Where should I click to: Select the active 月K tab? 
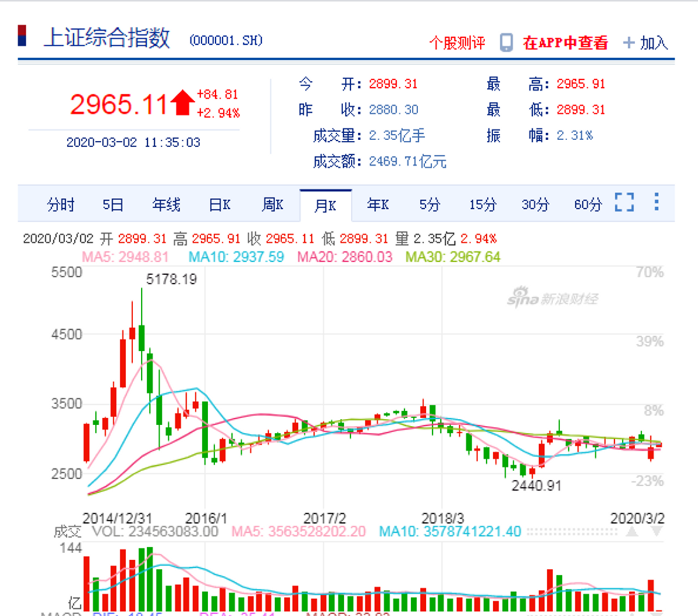[326, 205]
